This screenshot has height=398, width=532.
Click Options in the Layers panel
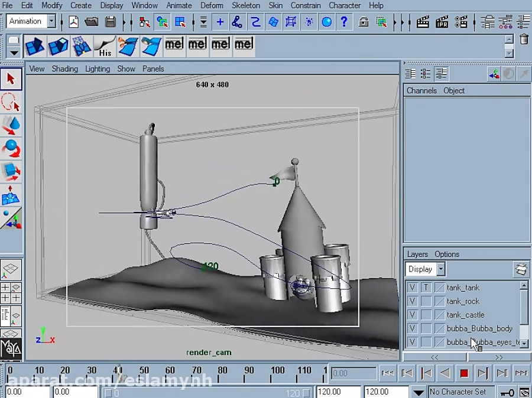point(447,254)
